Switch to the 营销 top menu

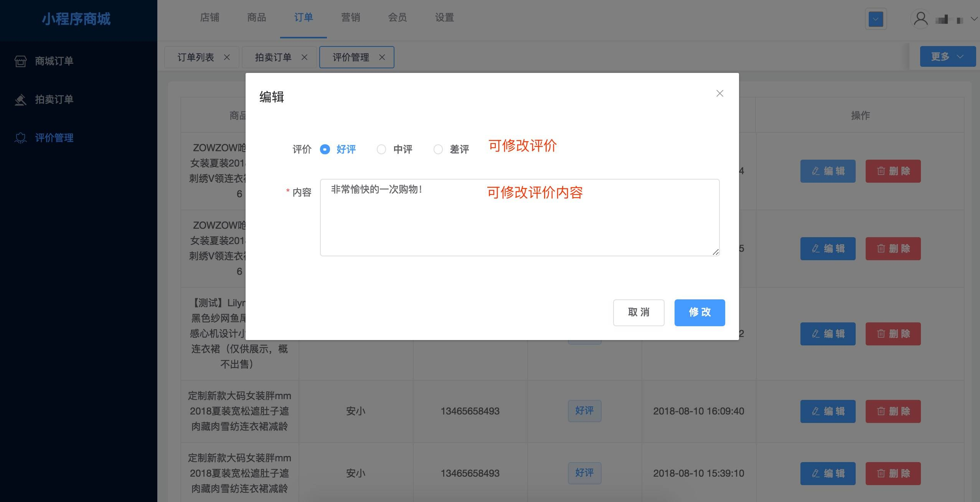350,18
